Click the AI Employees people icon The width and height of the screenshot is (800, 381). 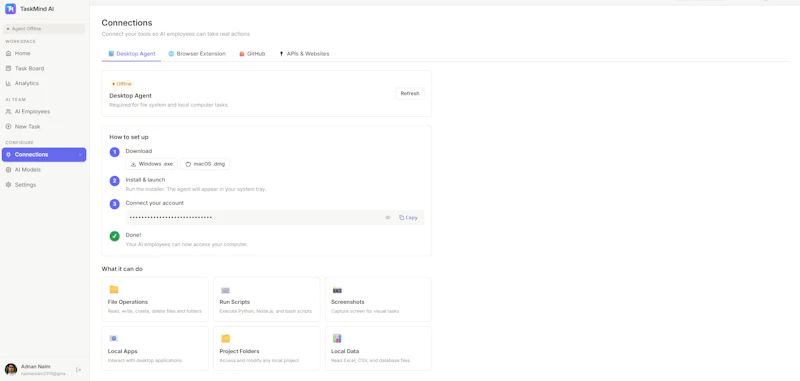pyautogui.click(x=8, y=111)
